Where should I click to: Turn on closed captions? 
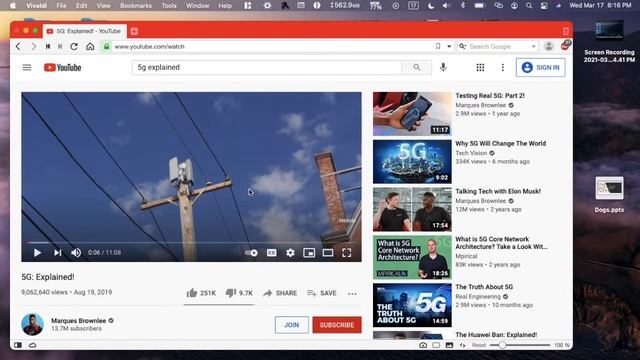click(271, 253)
